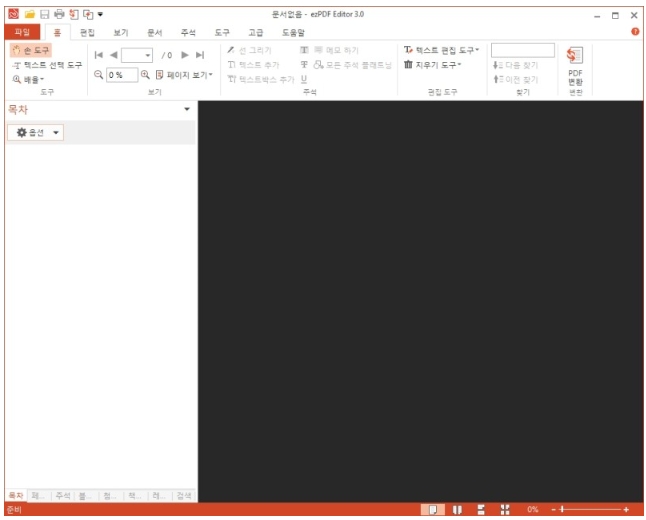Click the save disk icon in title bar

tap(44, 14)
